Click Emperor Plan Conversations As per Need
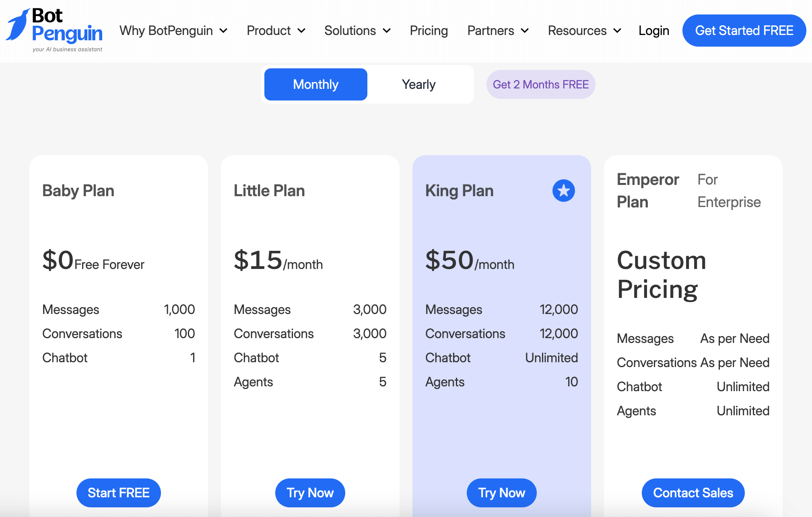This screenshot has height=517, width=812. [735, 363]
